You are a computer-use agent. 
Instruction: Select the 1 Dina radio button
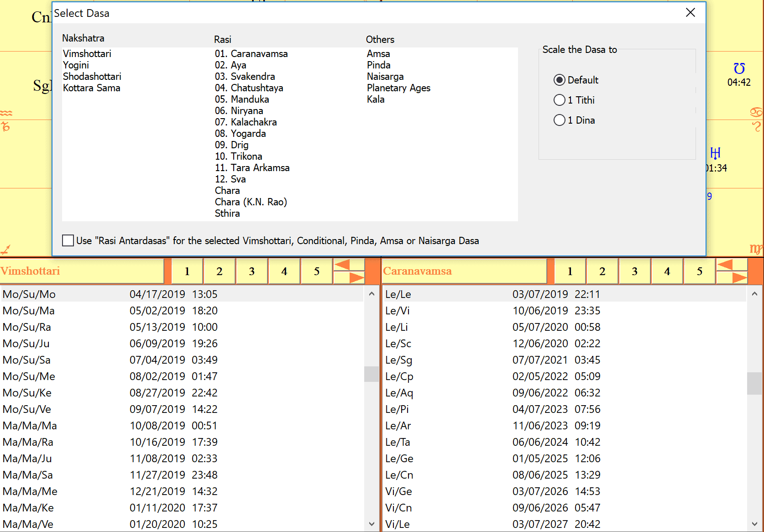[x=559, y=120]
